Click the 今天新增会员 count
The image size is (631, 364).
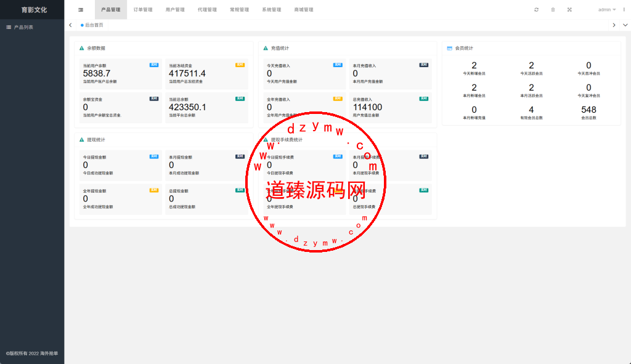pyautogui.click(x=474, y=65)
